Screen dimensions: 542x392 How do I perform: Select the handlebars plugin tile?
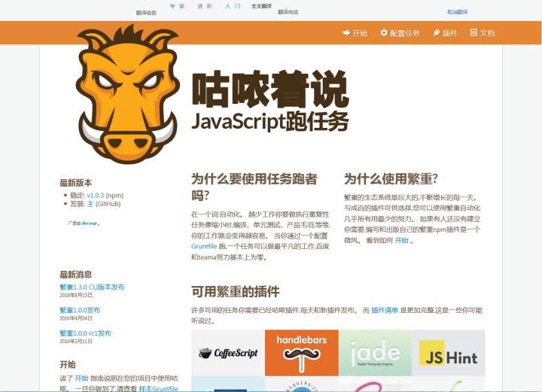tap(301, 353)
